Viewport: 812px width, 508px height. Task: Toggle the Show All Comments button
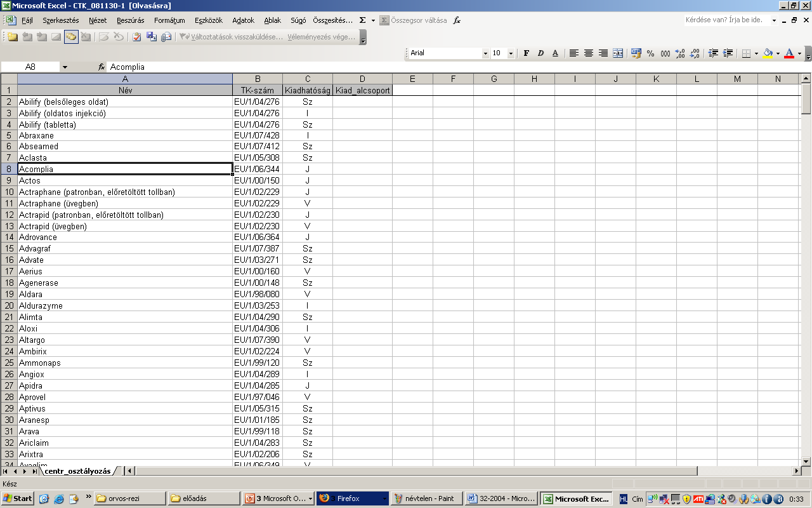tap(71, 37)
